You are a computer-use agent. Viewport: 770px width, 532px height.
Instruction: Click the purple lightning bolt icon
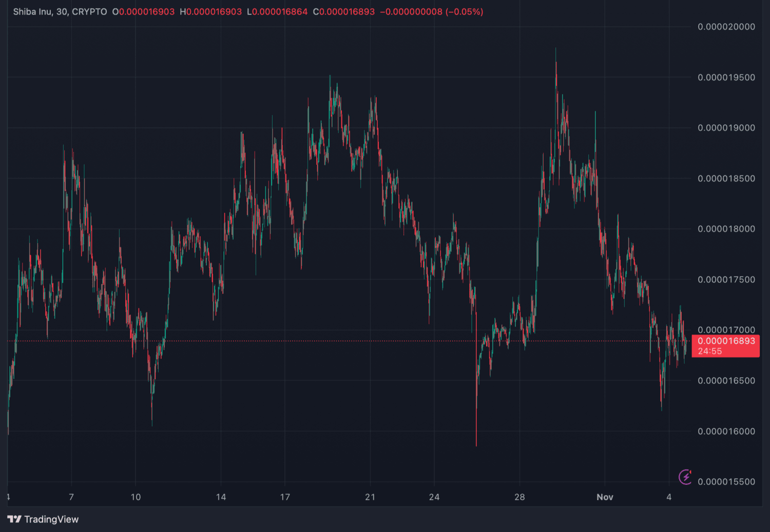point(685,477)
